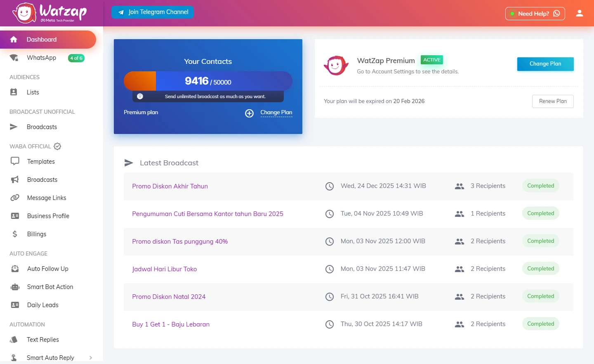Click clock icon in Promo Diskon Natal 2024 row

(x=330, y=297)
